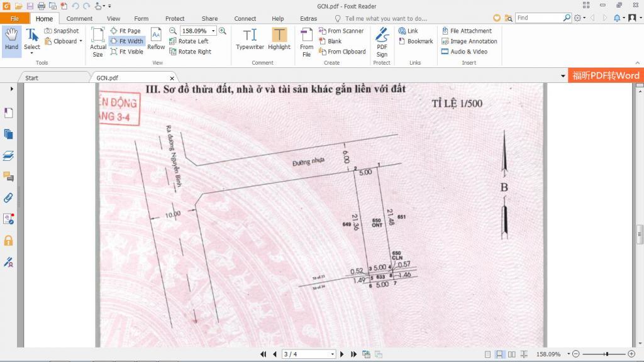The width and height of the screenshot is (644, 362).
Task: Open the Bookmarks panel in sidebar
Action: click(x=9, y=113)
